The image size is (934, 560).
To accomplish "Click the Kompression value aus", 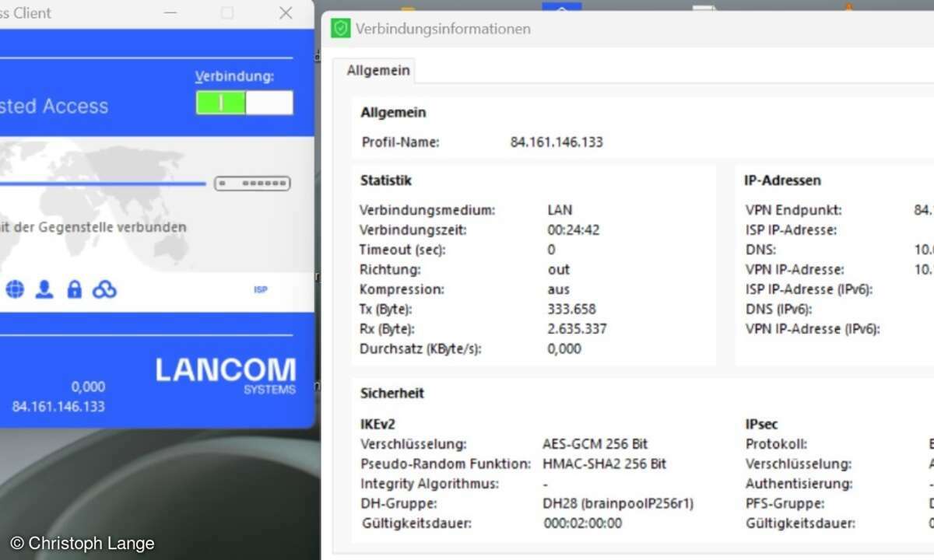I will (560, 289).
